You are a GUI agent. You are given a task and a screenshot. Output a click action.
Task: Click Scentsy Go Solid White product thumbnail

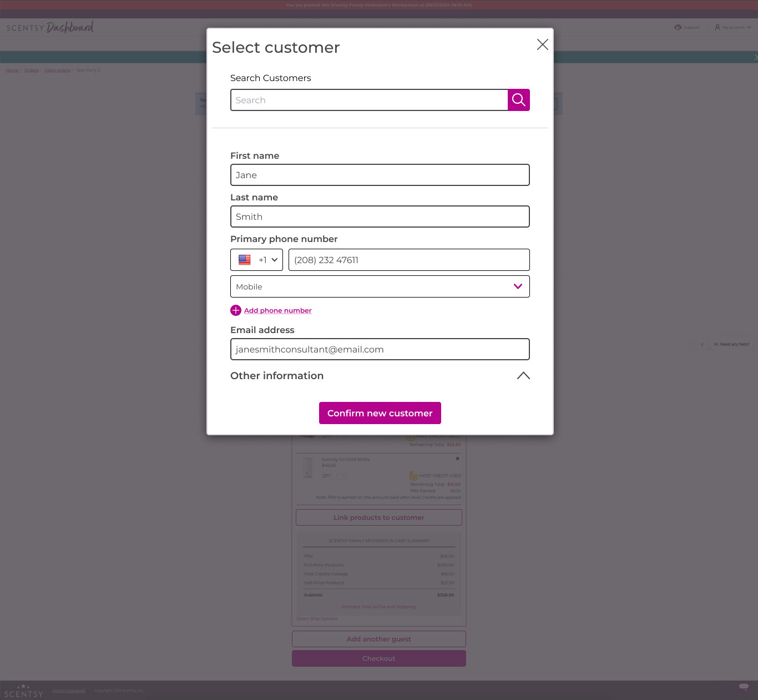(x=308, y=467)
